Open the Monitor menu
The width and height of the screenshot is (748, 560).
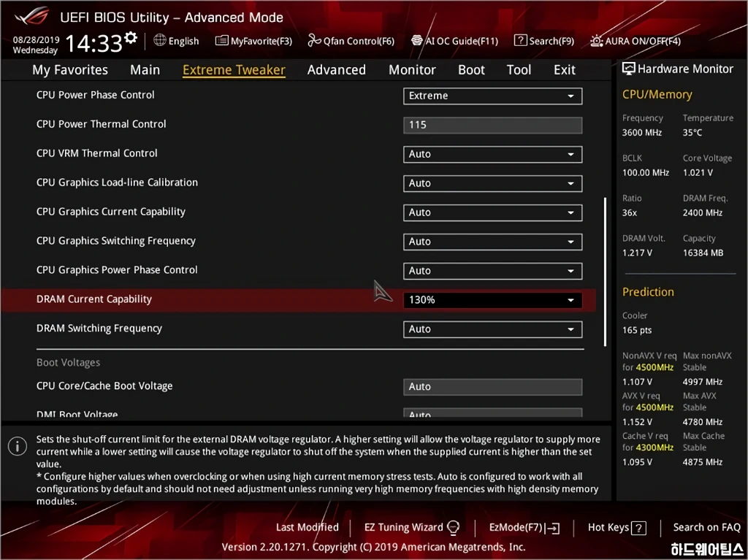pos(412,69)
